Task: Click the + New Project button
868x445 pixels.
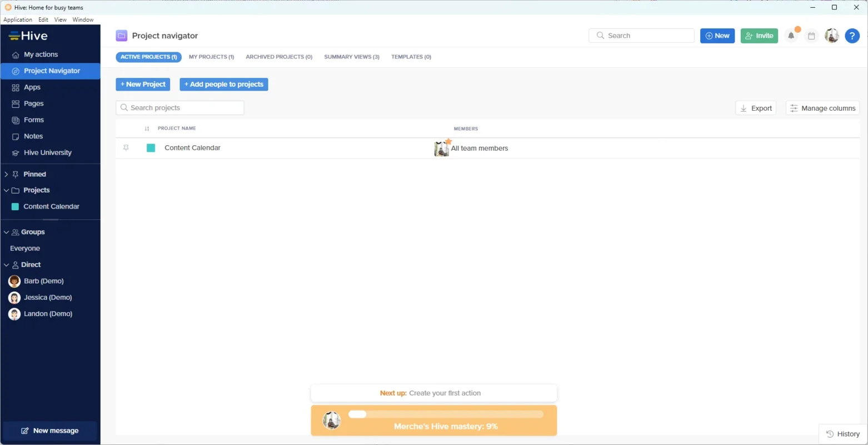Action: tap(143, 85)
